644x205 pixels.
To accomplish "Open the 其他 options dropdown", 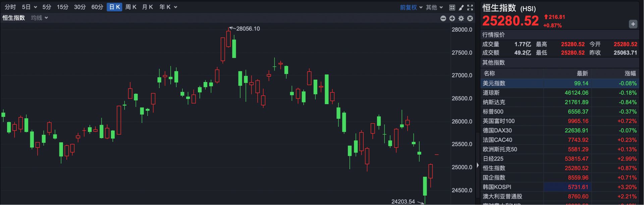I will (434, 7).
